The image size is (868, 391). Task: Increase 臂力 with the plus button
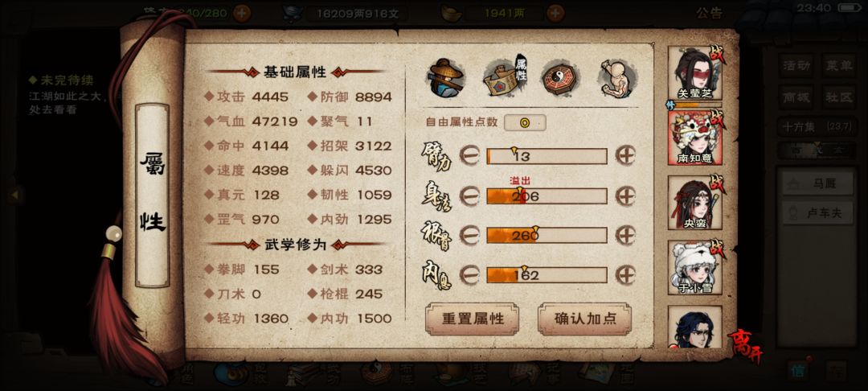pyautogui.click(x=625, y=155)
